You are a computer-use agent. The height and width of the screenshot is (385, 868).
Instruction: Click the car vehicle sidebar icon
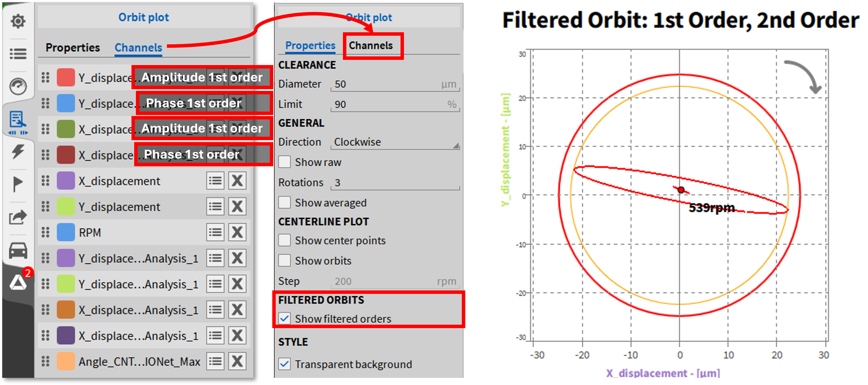click(x=18, y=251)
